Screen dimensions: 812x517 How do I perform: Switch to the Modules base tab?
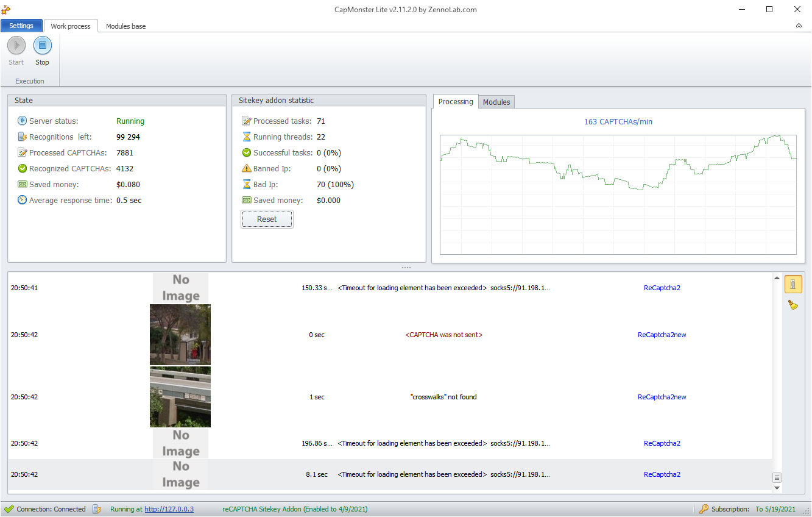tap(125, 26)
